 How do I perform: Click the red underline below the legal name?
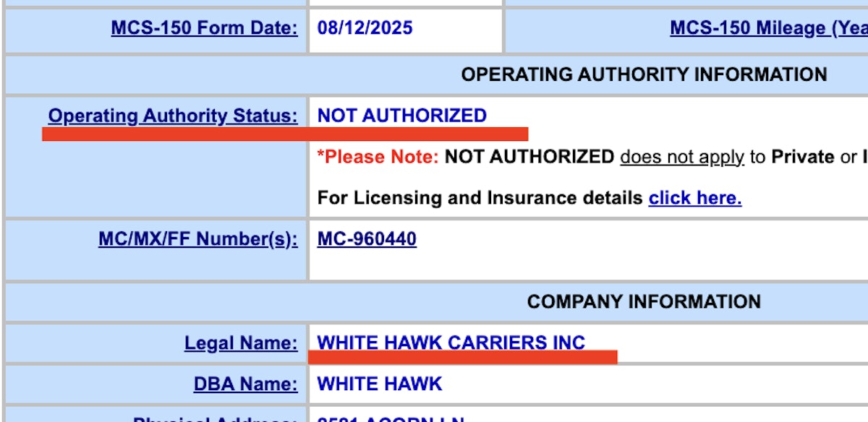463,357
